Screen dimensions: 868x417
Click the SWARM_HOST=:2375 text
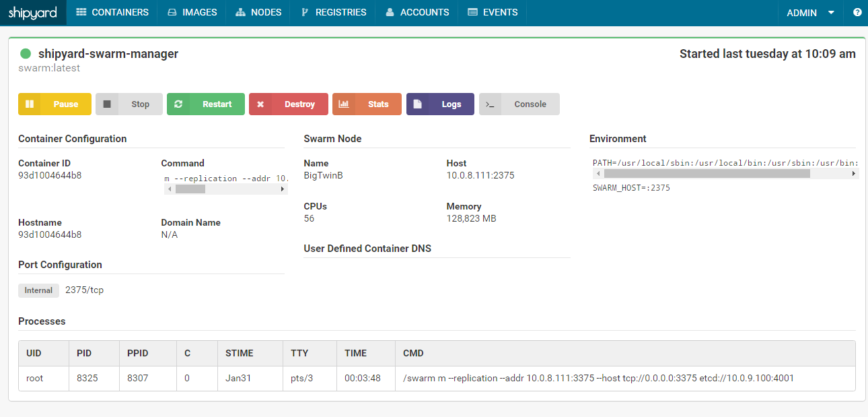tap(631, 188)
